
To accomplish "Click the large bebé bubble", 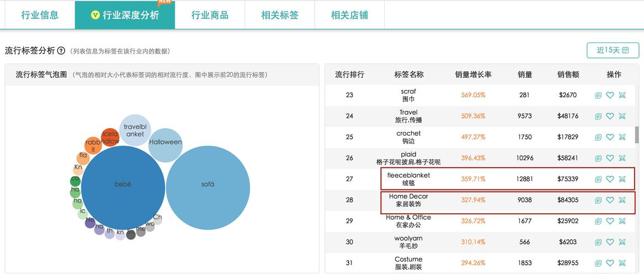I will pos(123,187).
